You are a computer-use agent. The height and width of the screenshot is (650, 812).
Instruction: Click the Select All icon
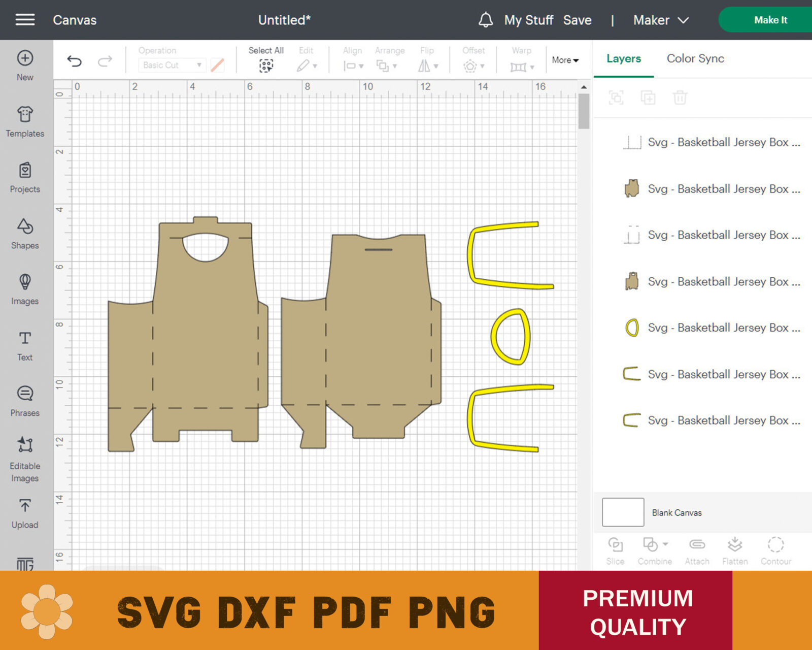[266, 66]
